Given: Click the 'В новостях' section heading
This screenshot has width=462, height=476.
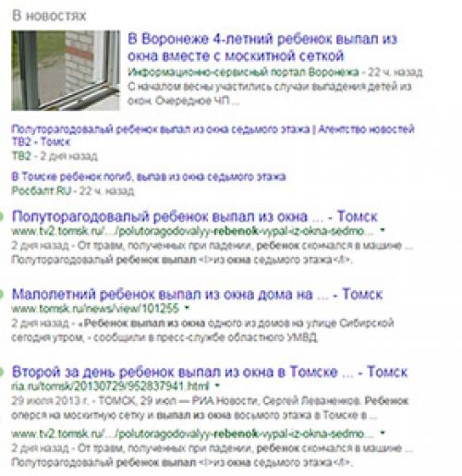Looking at the screenshot, I should point(49,16).
